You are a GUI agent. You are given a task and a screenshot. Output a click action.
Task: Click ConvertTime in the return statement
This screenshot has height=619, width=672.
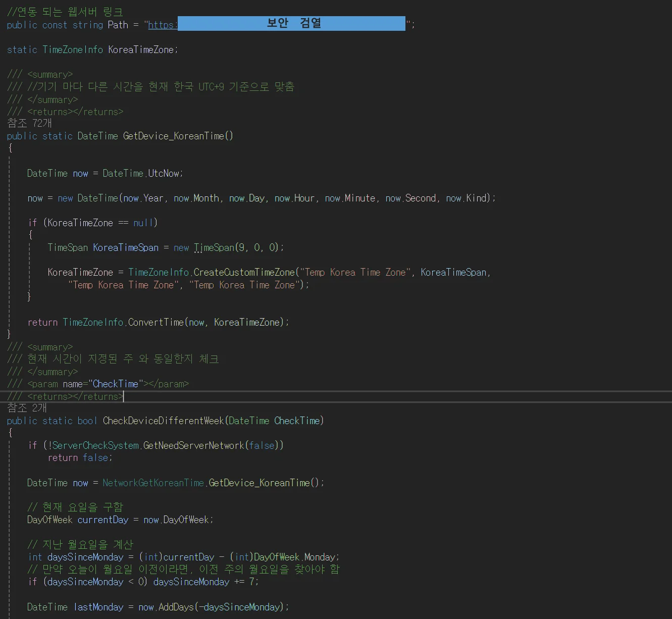[156, 322]
